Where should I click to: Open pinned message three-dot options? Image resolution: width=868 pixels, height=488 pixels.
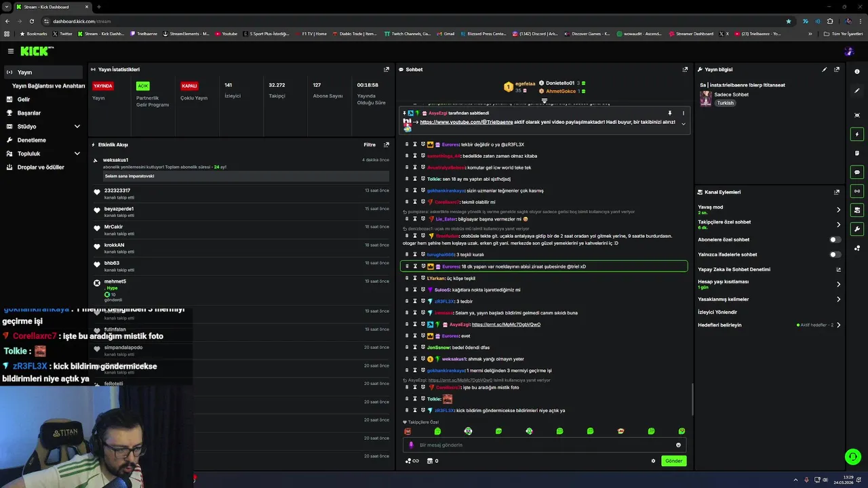pyautogui.click(x=683, y=113)
